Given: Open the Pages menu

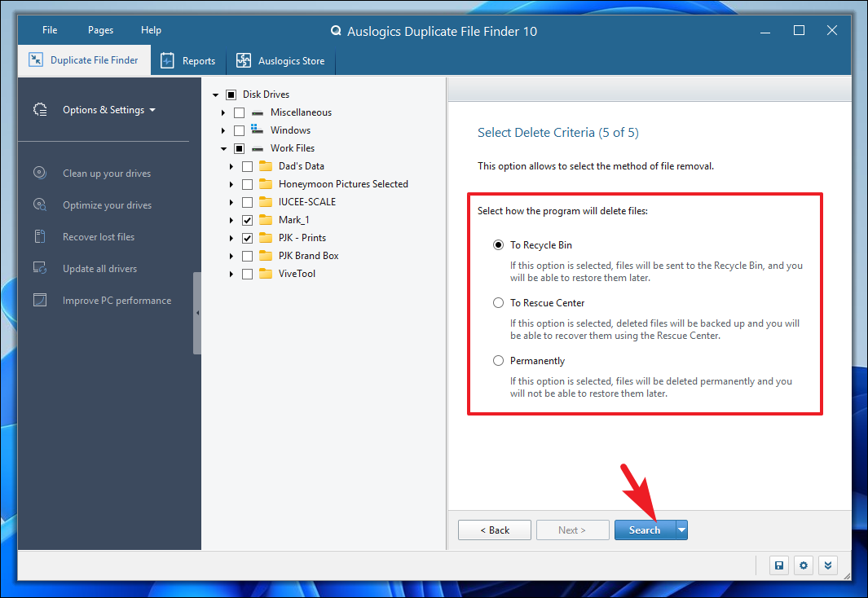Looking at the screenshot, I should point(100,30).
